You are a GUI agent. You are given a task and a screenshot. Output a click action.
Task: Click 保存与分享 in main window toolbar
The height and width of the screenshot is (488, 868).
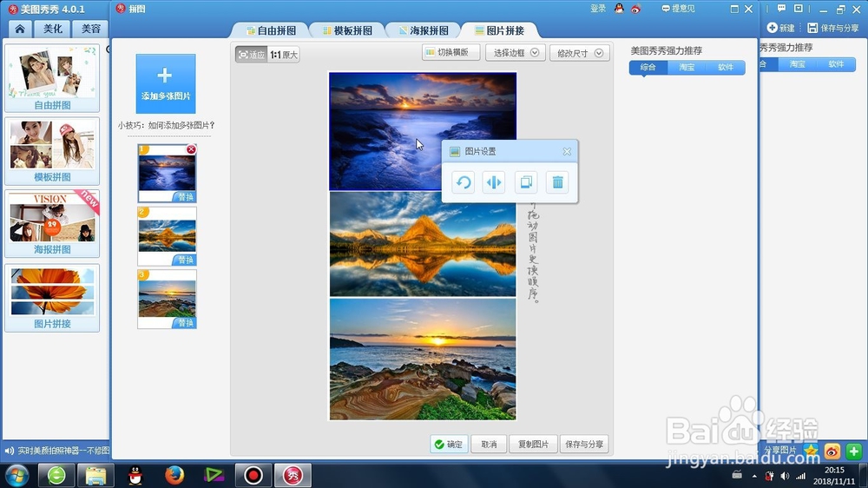tap(833, 28)
